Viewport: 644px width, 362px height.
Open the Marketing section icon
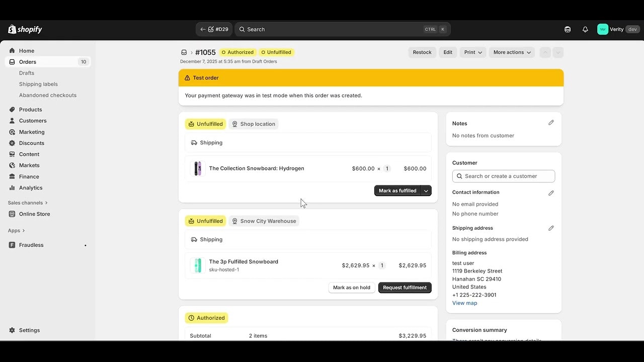[12, 132]
